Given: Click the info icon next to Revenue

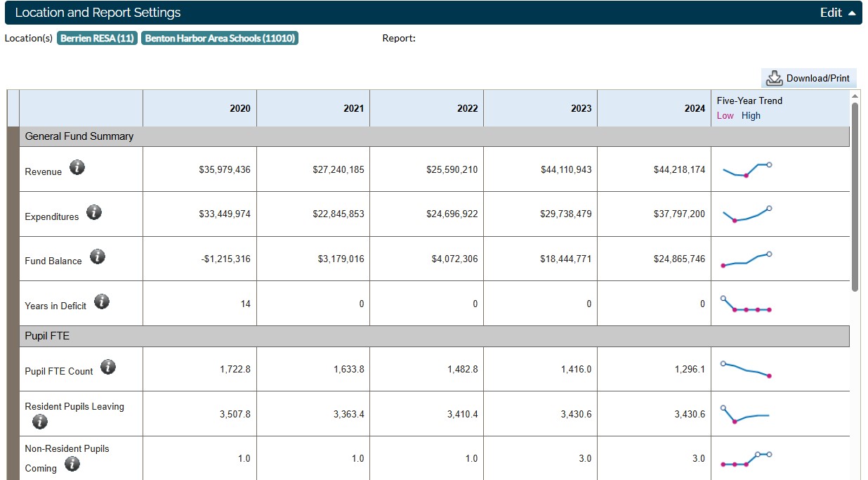Looking at the screenshot, I should pyautogui.click(x=77, y=167).
